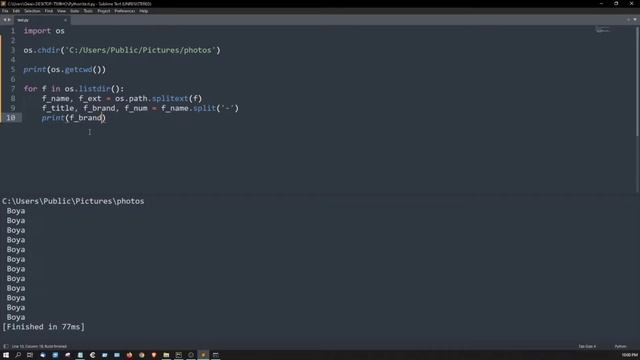The width and height of the screenshot is (640, 360).
Task: Click the print(os.getcwd()) line
Action: [64, 69]
